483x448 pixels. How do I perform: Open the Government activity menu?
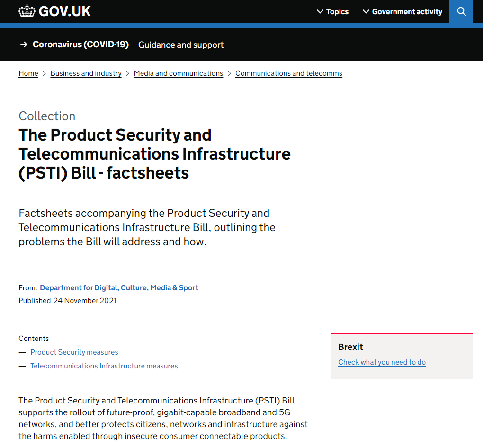point(406,11)
